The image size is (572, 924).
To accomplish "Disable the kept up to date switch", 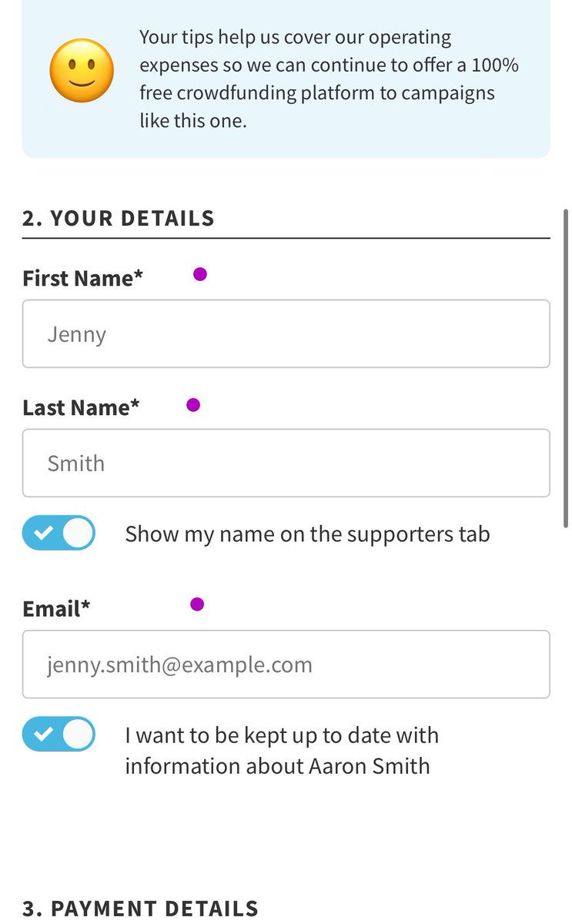I will [x=59, y=734].
